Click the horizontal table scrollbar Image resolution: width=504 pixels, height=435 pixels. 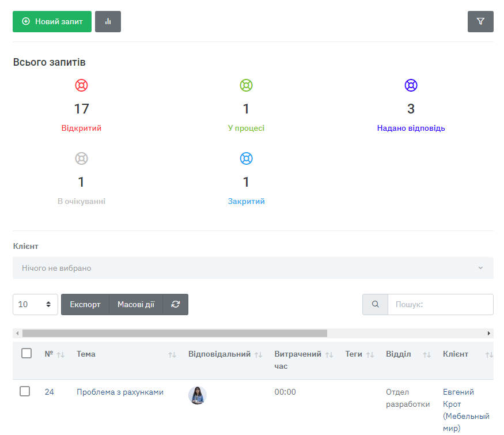175,333
